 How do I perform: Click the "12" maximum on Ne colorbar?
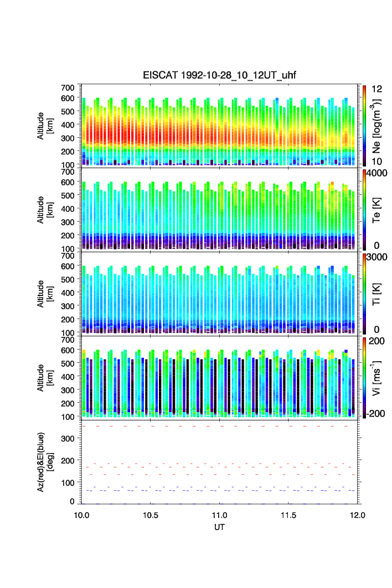pyautogui.click(x=376, y=89)
